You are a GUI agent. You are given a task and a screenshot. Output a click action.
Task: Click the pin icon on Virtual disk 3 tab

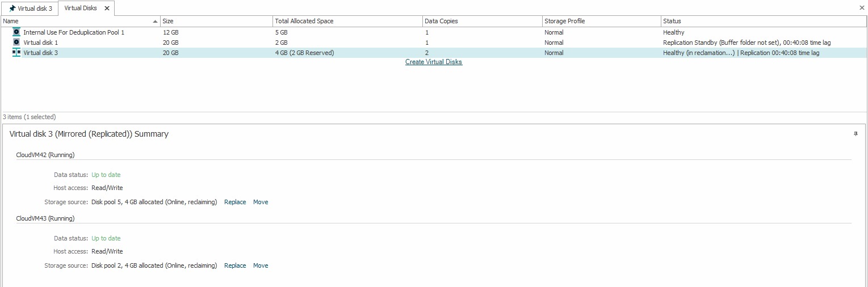[12, 9]
